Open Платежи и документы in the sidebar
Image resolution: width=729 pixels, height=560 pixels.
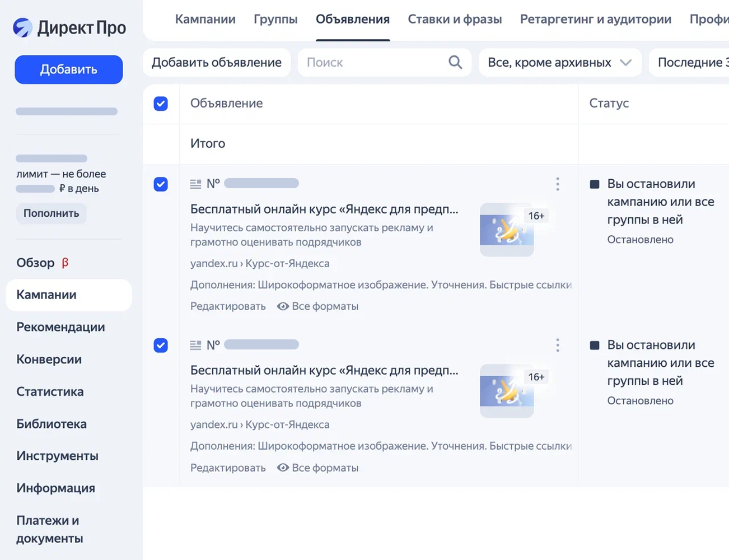pyautogui.click(x=50, y=529)
